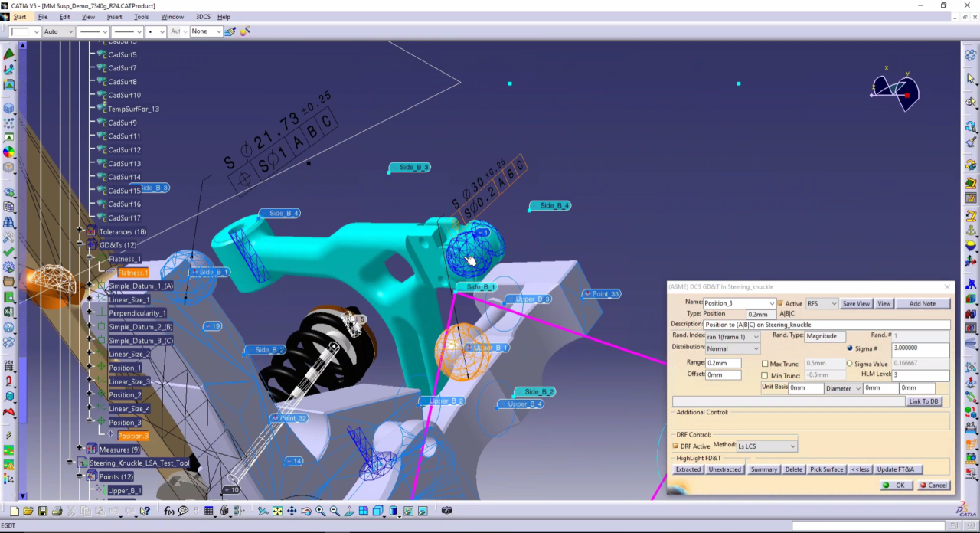Select the Rotate view tool

point(306,510)
